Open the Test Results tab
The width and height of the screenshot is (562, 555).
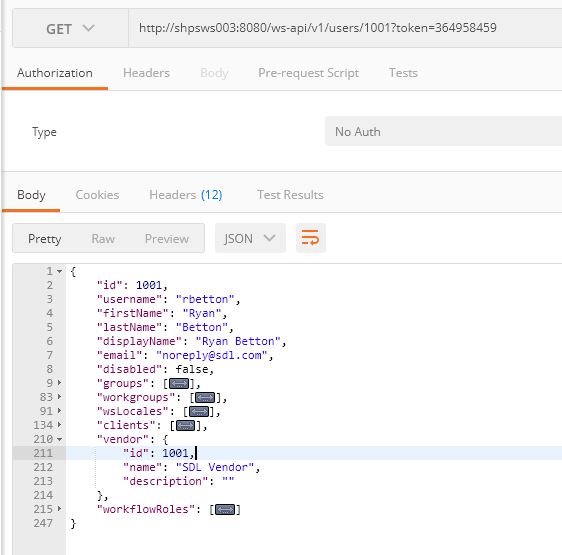pyautogui.click(x=290, y=195)
